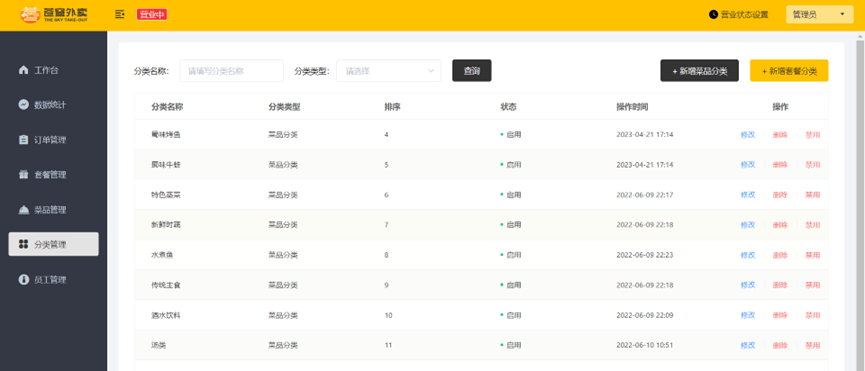865x371 pixels.
Task: Disable 酒水饮料 category with 禁用
Action: pos(813,315)
